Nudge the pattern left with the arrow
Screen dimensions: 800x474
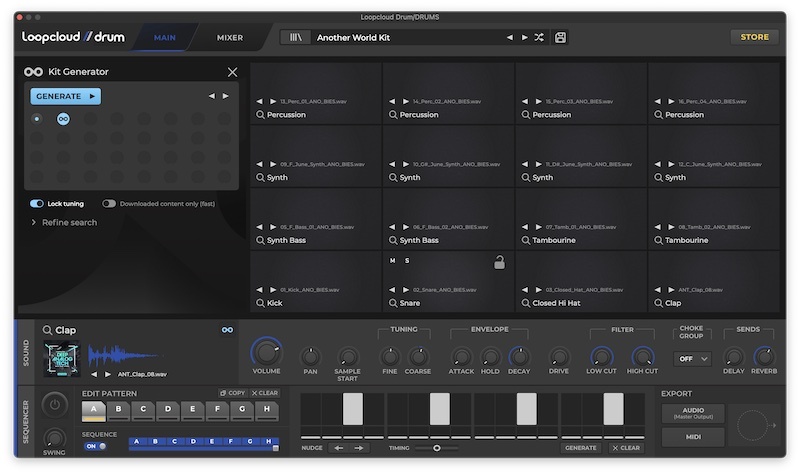coord(338,448)
